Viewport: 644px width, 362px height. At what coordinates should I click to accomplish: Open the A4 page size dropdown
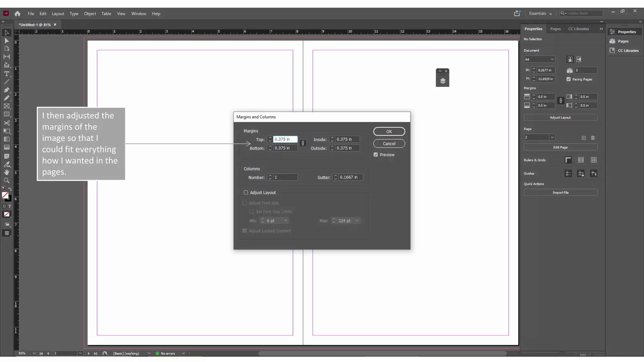coord(539,59)
